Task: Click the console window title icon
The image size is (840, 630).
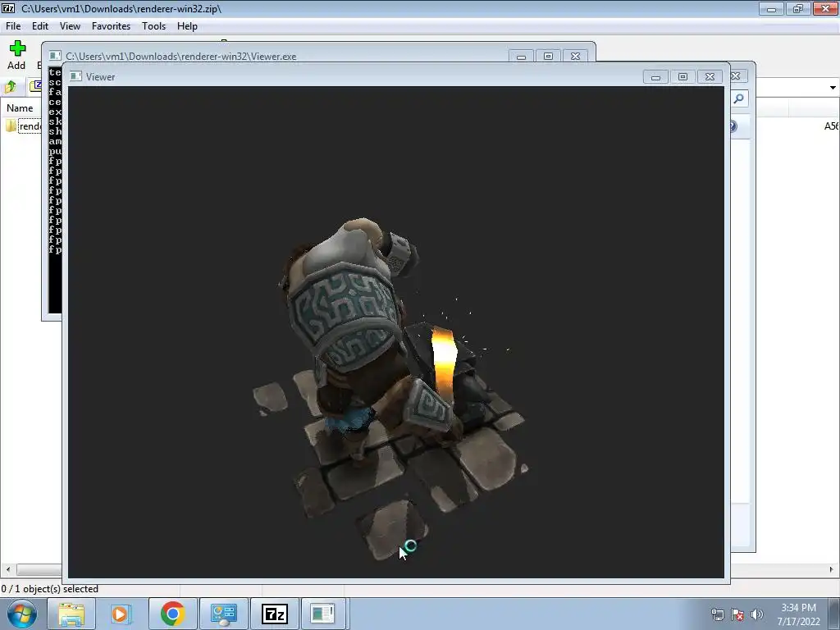Action: (x=55, y=56)
